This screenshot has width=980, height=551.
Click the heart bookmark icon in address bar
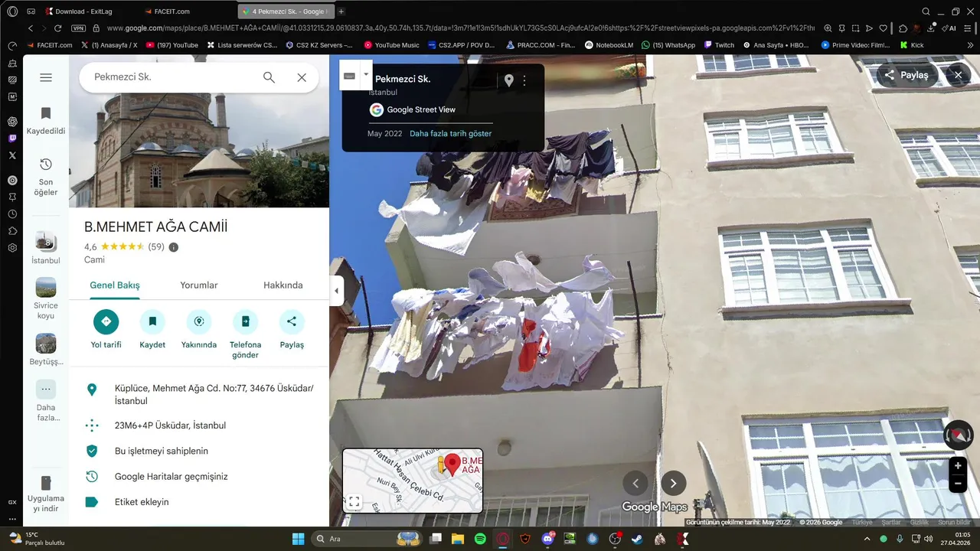click(883, 28)
